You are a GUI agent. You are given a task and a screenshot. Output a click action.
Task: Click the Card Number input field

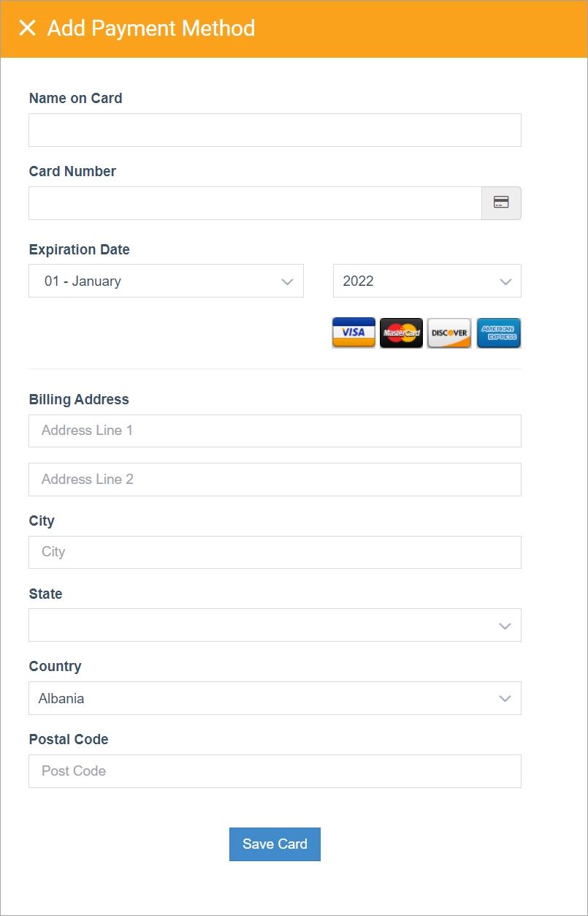[x=255, y=203]
